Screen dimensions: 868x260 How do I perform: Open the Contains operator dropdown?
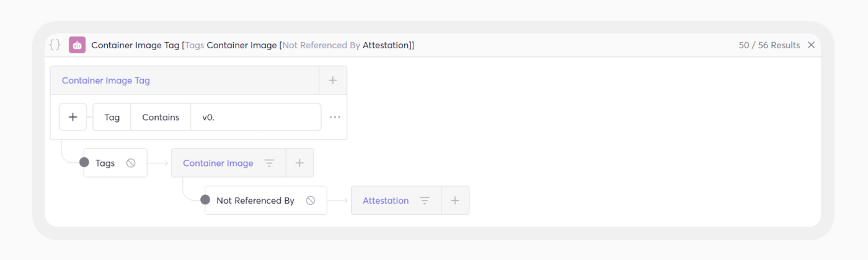click(x=161, y=117)
